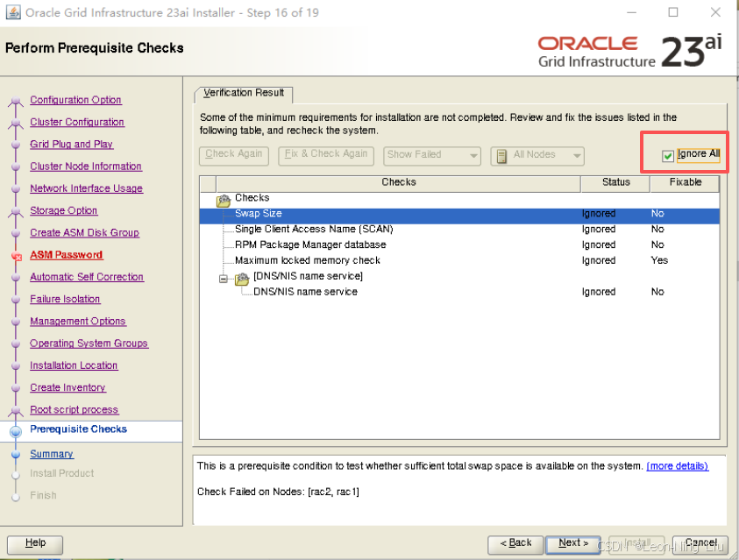Click the Status column header
Viewport: 739px width, 560px height.
[x=615, y=182]
